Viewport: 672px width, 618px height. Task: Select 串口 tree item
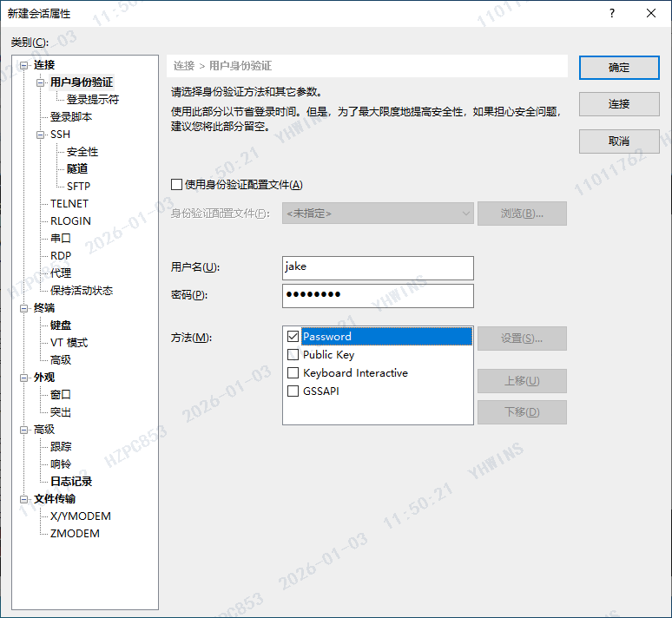(61, 239)
